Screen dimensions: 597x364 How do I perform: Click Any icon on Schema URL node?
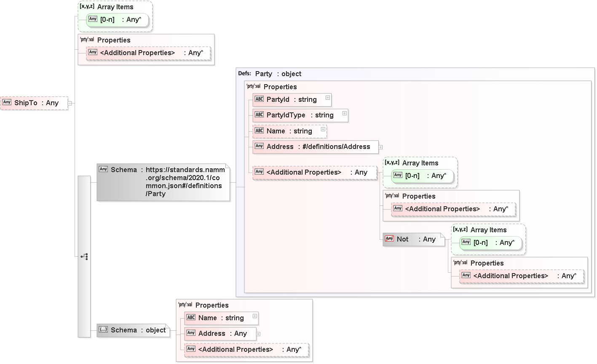point(103,169)
